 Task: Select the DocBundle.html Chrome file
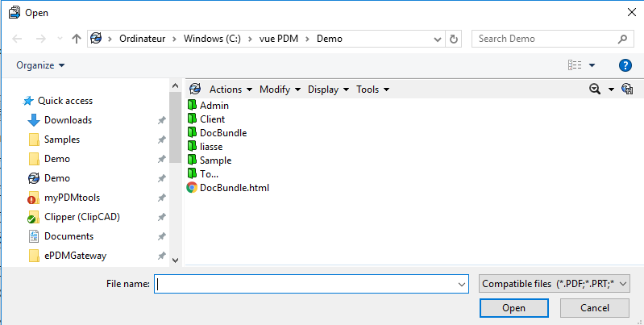[x=234, y=188]
